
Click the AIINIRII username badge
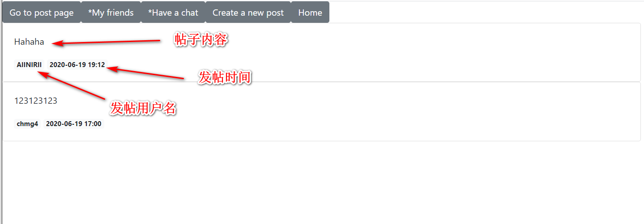coord(29,65)
